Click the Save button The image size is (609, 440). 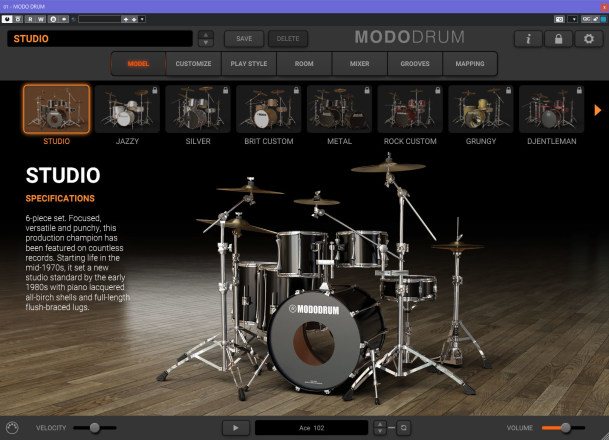[x=244, y=39]
